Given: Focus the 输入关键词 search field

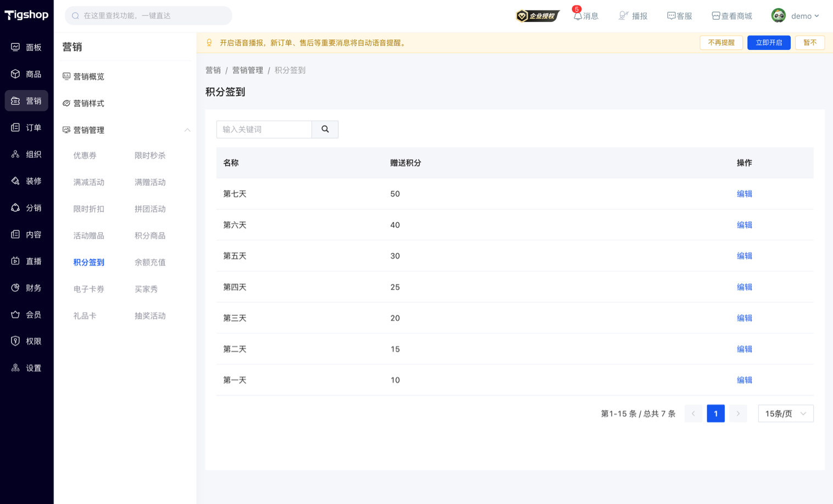Looking at the screenshot, I should click(264, 130).
